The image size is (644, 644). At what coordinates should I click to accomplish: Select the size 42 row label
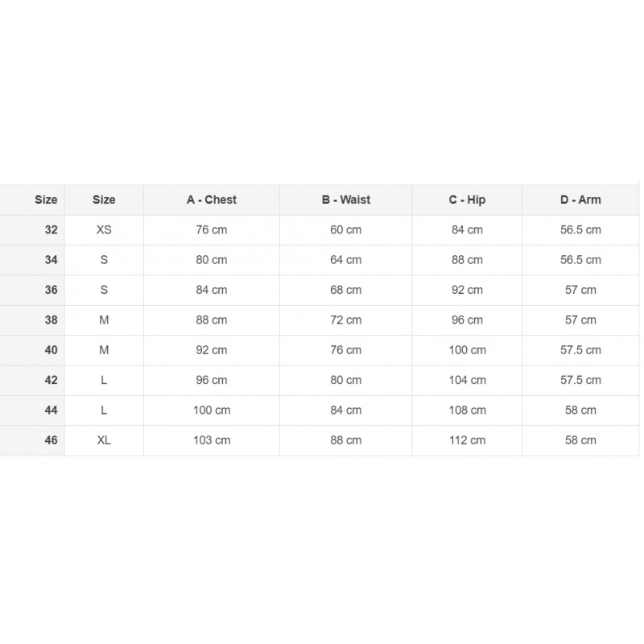pos(52,380)
